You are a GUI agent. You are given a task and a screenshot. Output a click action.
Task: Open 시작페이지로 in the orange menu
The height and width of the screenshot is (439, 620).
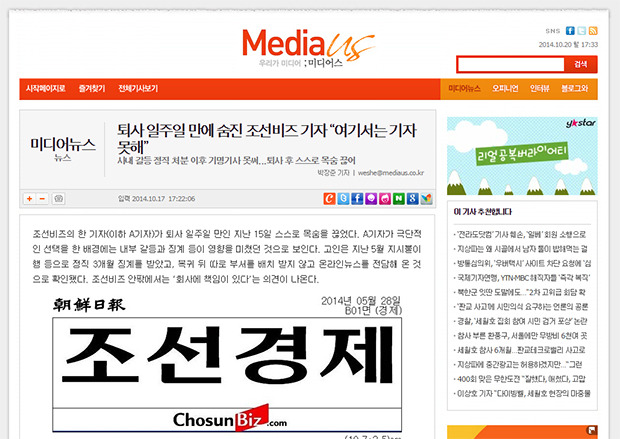pos(45,89)
